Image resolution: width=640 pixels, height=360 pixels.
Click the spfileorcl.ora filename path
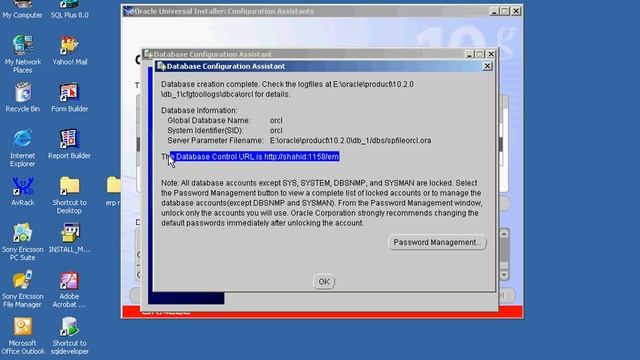coord(350,140)
